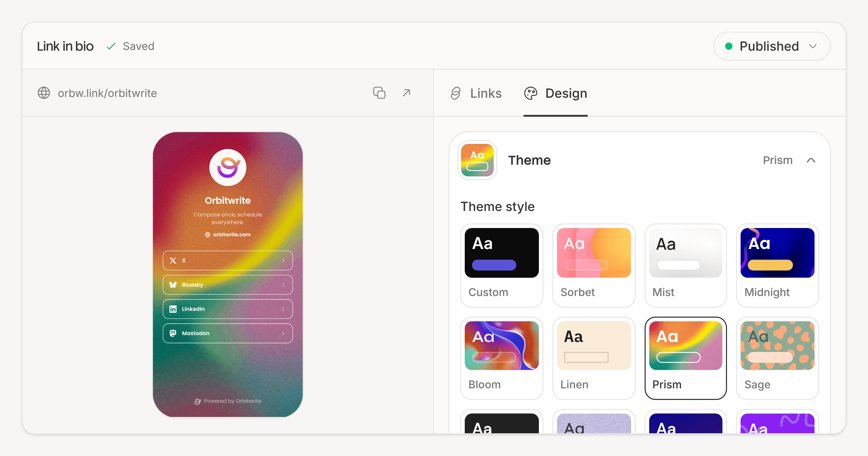Open link in new tab arrow icon

407,93
